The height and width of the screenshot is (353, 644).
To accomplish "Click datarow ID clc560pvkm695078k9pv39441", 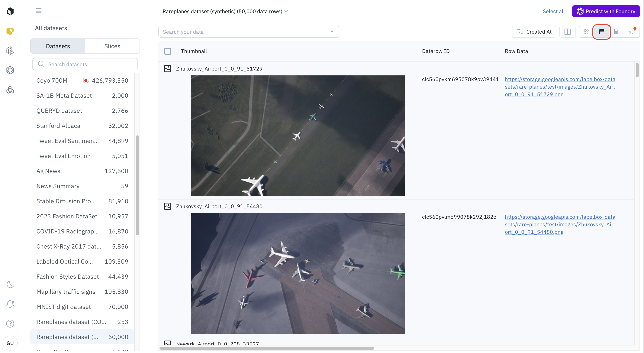I will 460,79.
